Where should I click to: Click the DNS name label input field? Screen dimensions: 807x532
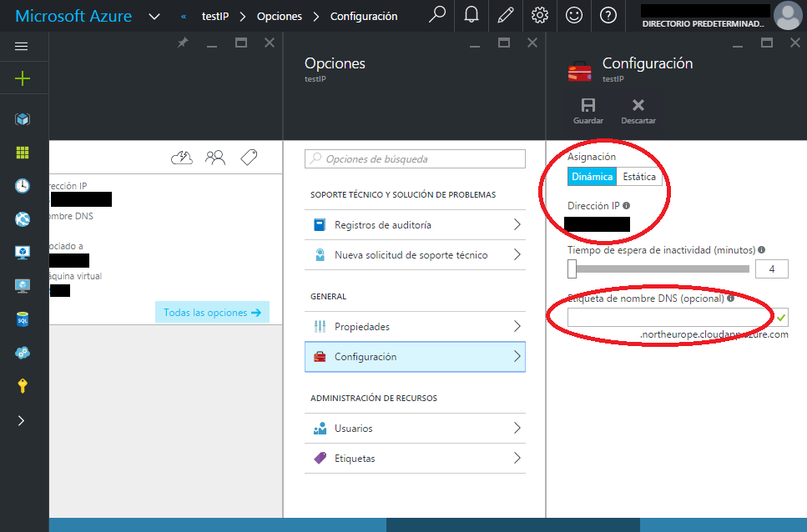[x=678, y=318]
